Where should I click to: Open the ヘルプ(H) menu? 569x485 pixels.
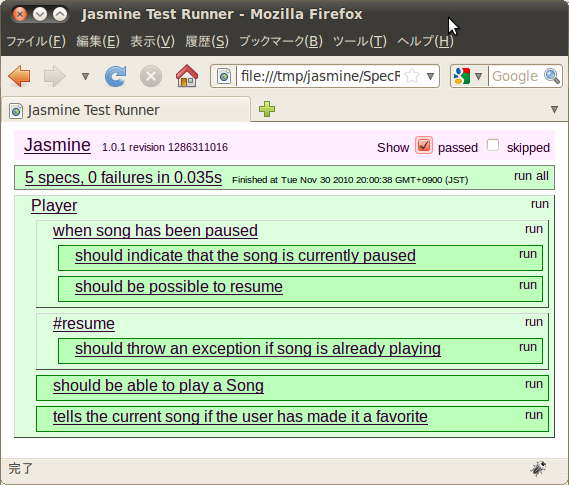[425, 41]
